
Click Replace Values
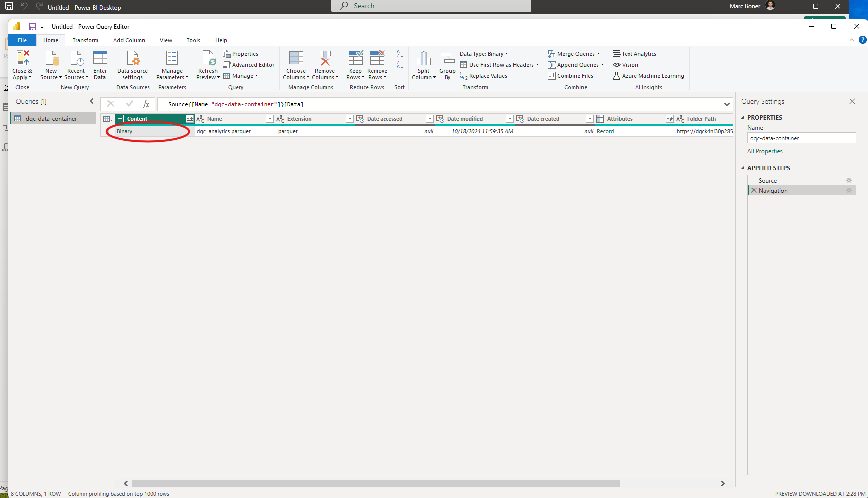tap(484, 76)
